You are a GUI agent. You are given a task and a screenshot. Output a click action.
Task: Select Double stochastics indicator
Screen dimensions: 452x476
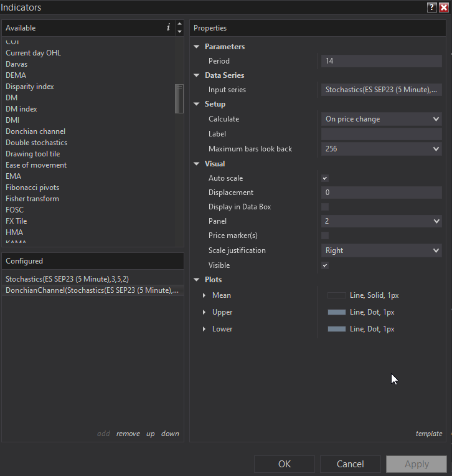pos(36,143)
